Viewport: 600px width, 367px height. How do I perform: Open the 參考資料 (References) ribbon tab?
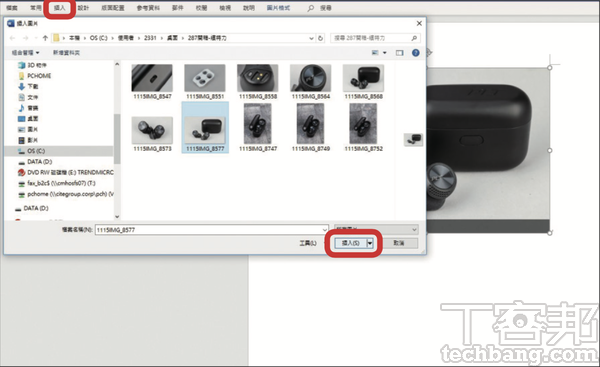tap(148, 8)
